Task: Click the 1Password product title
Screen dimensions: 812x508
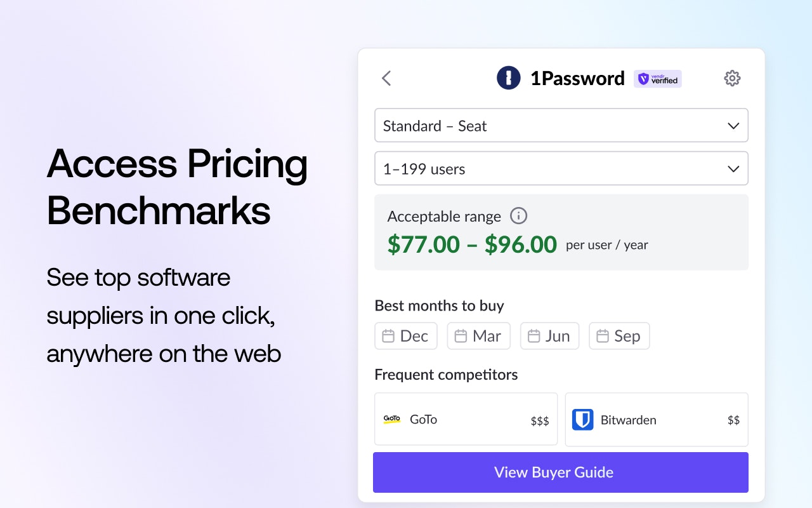Action: click(577, 78)
